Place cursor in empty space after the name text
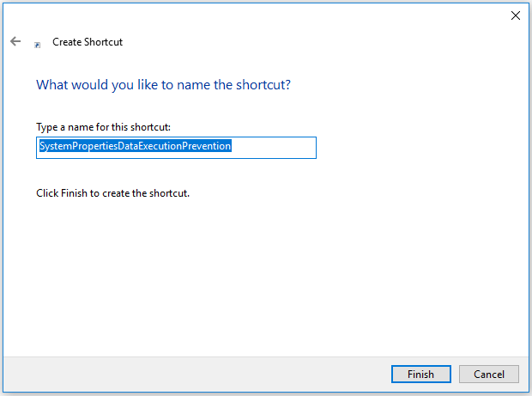Screen dimensions: 532x396 pos(274,148)
